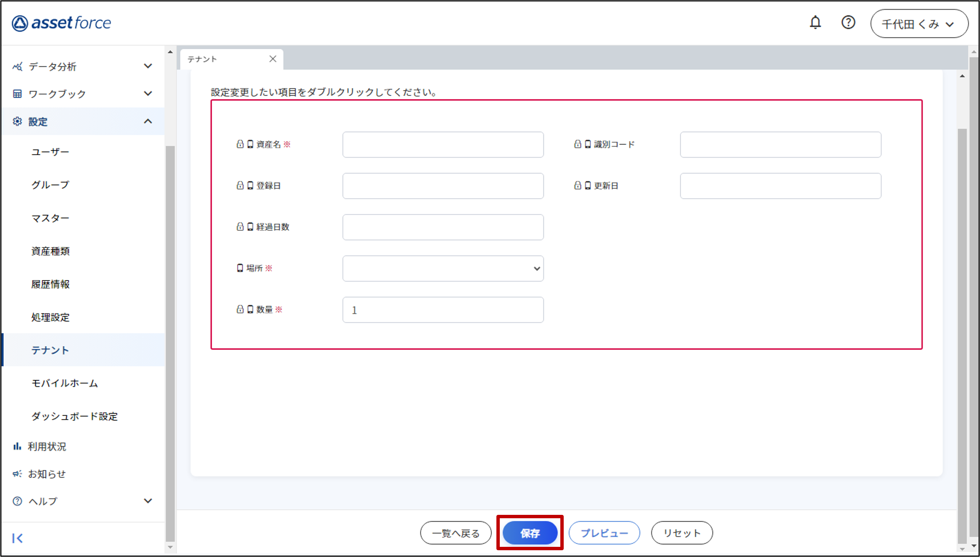Expand the データ分析 menu
Image resolution: width=980 pixels, height=557 pixels.
coord(148,66)
